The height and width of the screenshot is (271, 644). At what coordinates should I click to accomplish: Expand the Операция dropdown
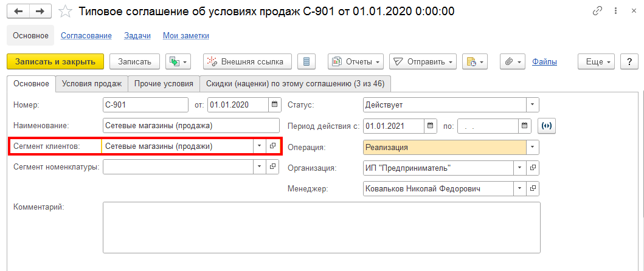coord(533,147)
